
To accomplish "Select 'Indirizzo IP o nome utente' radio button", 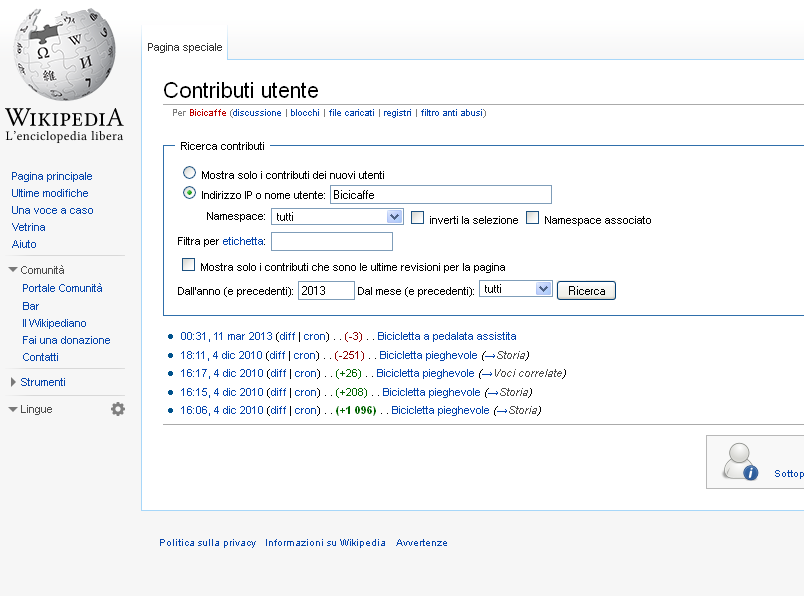I will point(189,193).
